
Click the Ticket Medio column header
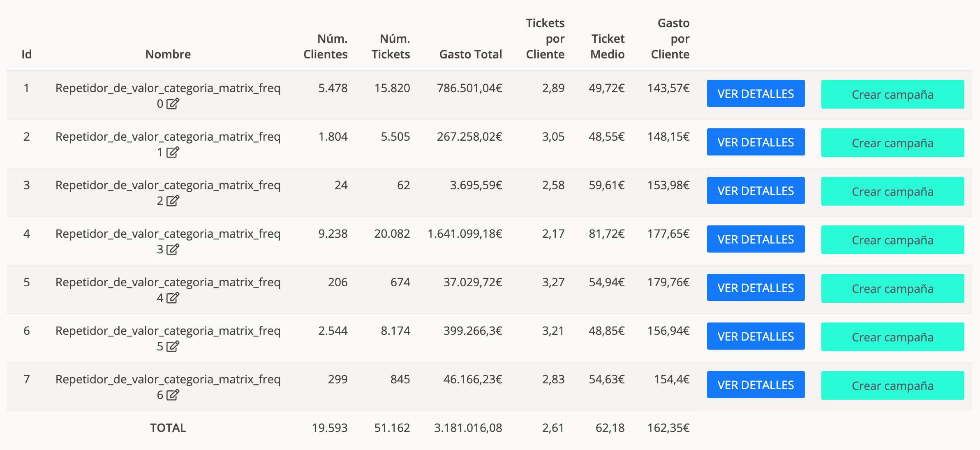coord(607,46)
